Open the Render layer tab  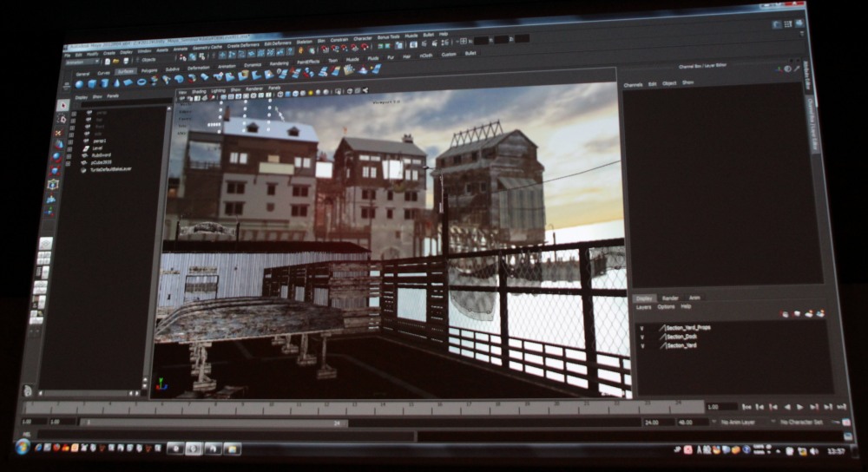click(x=669, y=298)
